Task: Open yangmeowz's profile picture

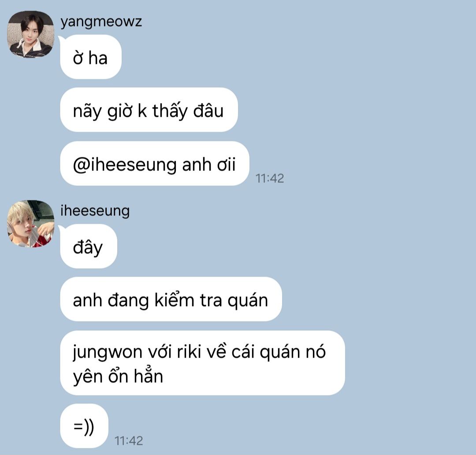Action: [30, 34]
